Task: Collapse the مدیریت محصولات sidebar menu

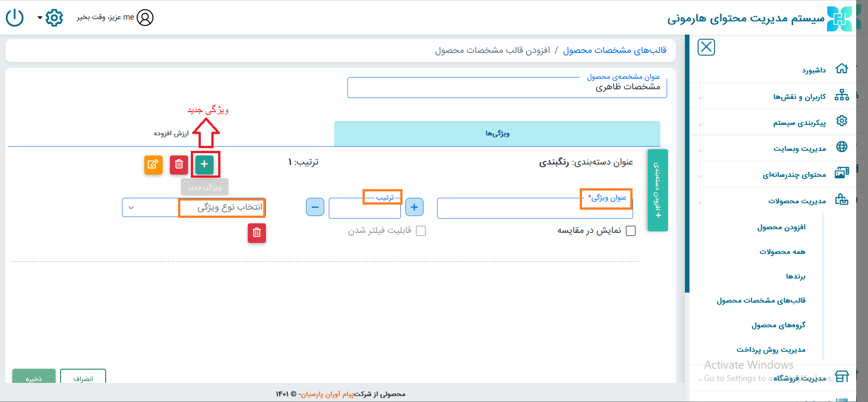Action: tap(797, 201)
